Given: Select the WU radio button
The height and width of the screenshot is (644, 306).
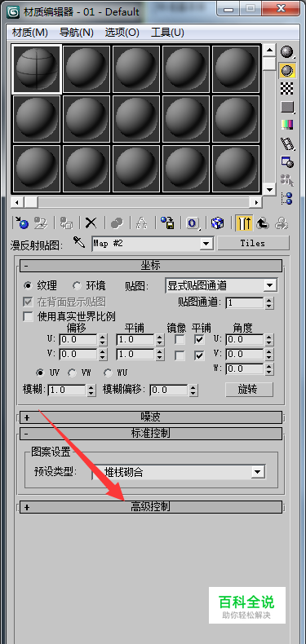Looking at the screenshot, I should (109, 373).
